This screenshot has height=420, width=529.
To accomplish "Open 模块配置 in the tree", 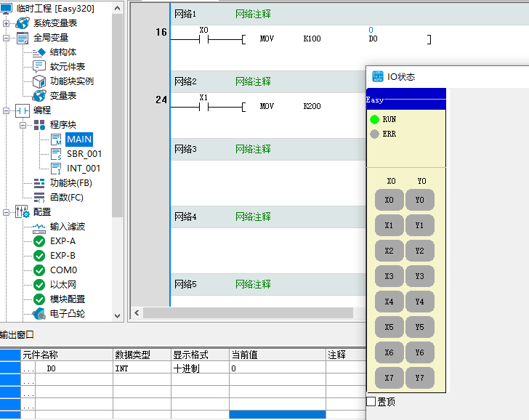I will coord(68,299).
